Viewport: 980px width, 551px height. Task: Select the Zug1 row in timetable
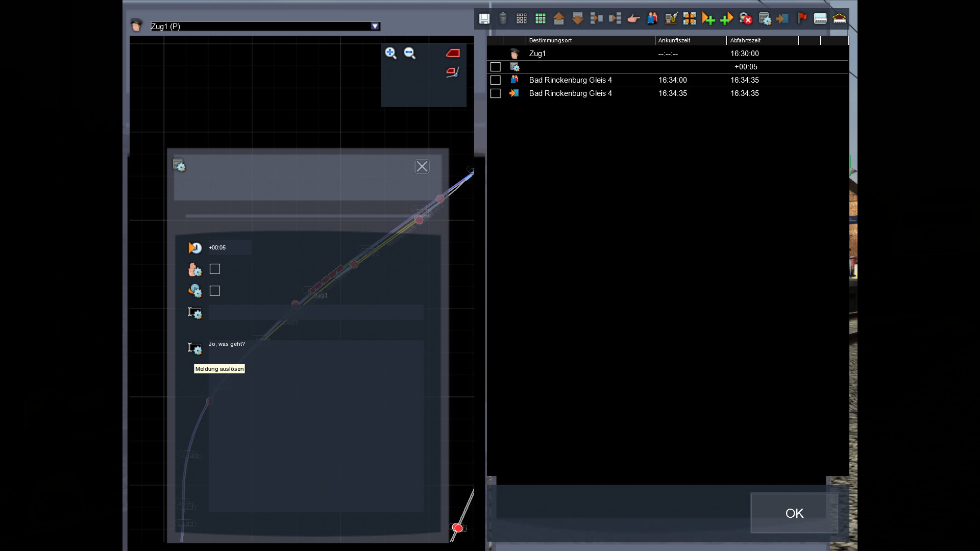click(668, 54)
